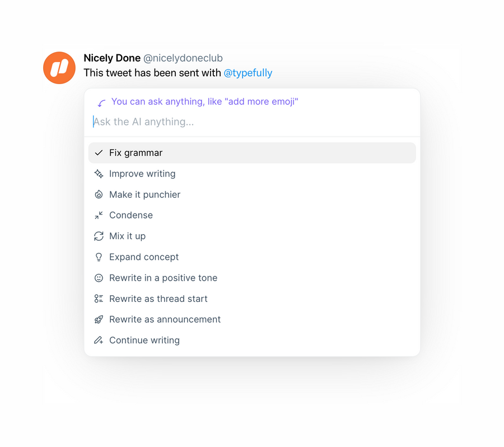The image size is (504, 447).
Task: Select the lightbulb icon next to Expand concept
Action: (x=99, y=257)
